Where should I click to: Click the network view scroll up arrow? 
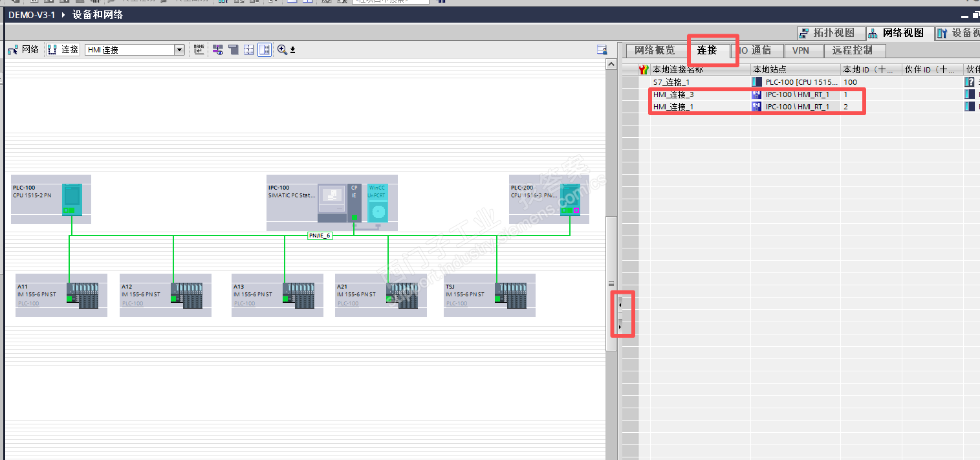point(611,65)
